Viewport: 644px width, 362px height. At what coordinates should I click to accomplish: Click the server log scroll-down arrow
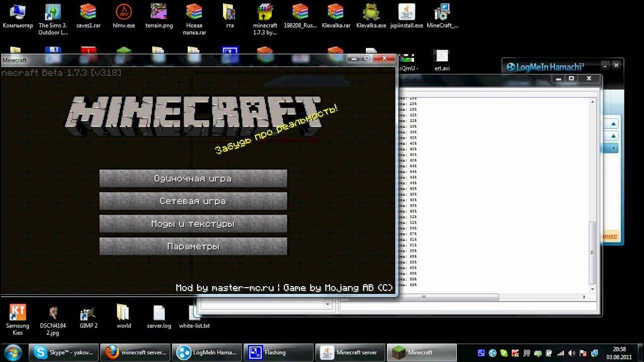tap(592, 289)
